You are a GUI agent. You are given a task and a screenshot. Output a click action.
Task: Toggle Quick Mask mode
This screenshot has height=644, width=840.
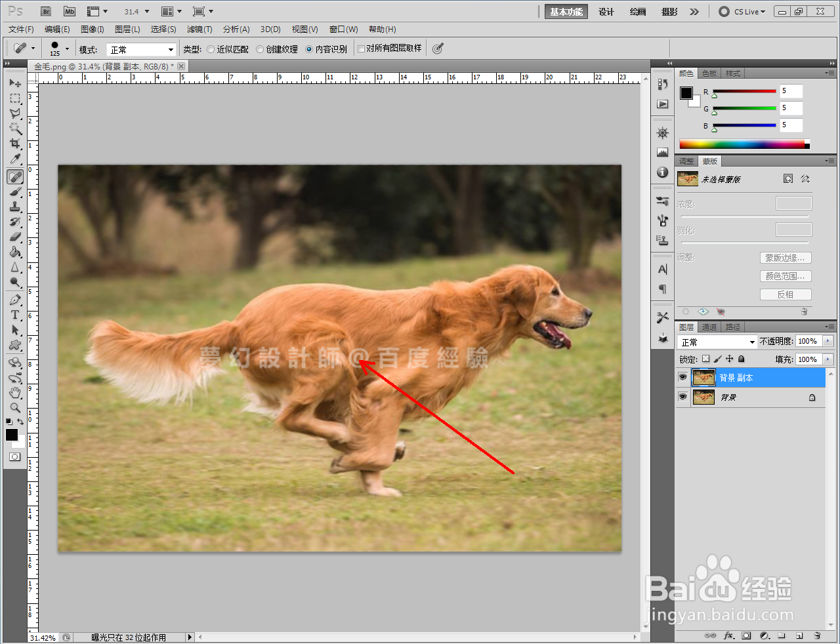pyautogui.click(x=15, y=457)
